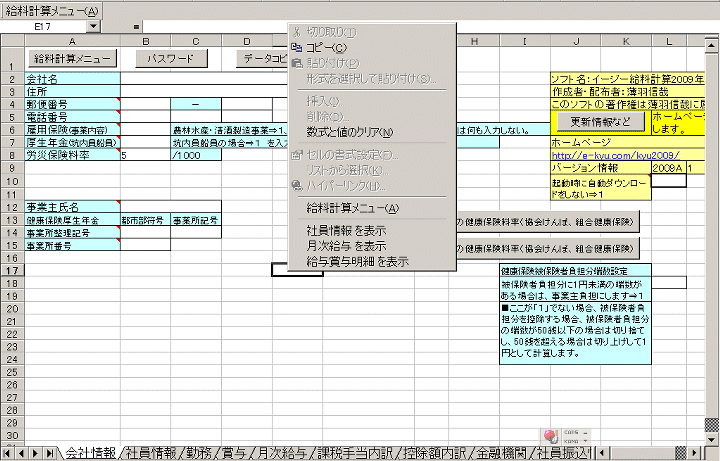Screen dimensions: 720x461
Task: Jump to last sheet with tab scroll arrow
Action: [50, 453]
